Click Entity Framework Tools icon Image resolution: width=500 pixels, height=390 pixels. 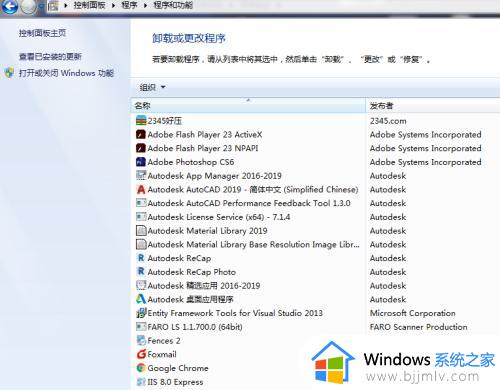[141, 313]
